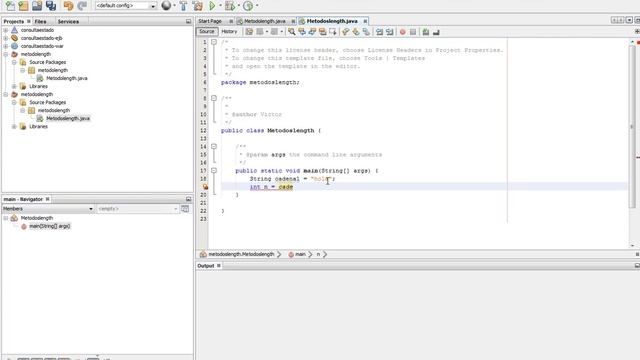Collapse the code fold at line 17
Screen dimensions: 640x360
213,171
